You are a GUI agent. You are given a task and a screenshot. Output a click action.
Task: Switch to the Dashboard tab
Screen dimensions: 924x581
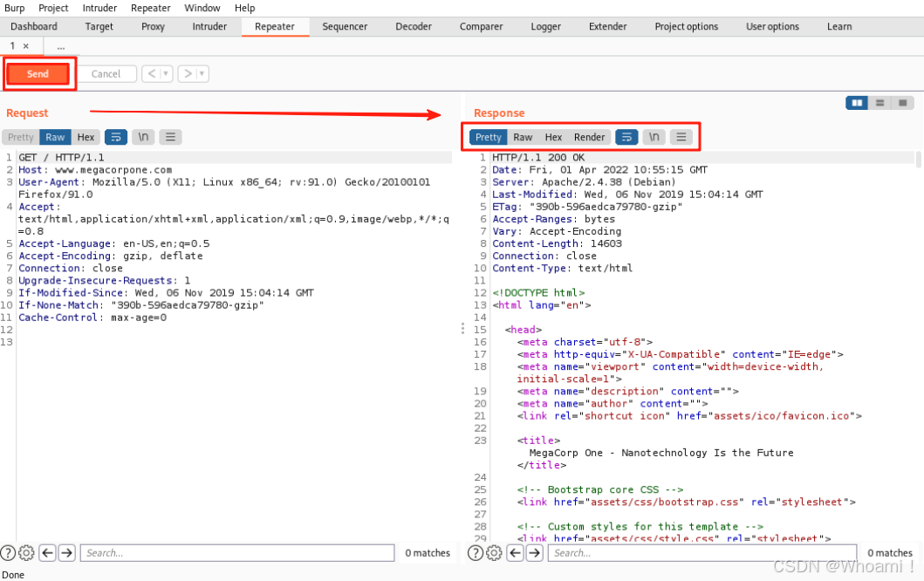point(33,26)
